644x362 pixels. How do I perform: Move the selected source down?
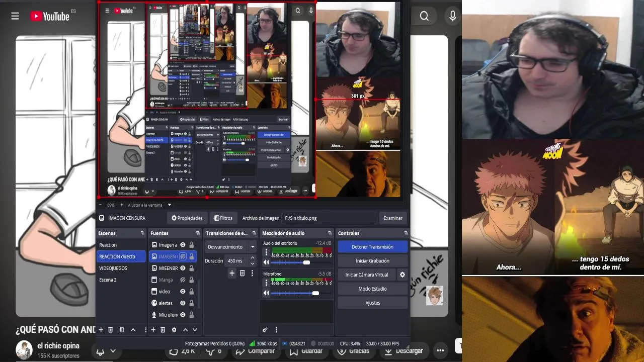195,330
